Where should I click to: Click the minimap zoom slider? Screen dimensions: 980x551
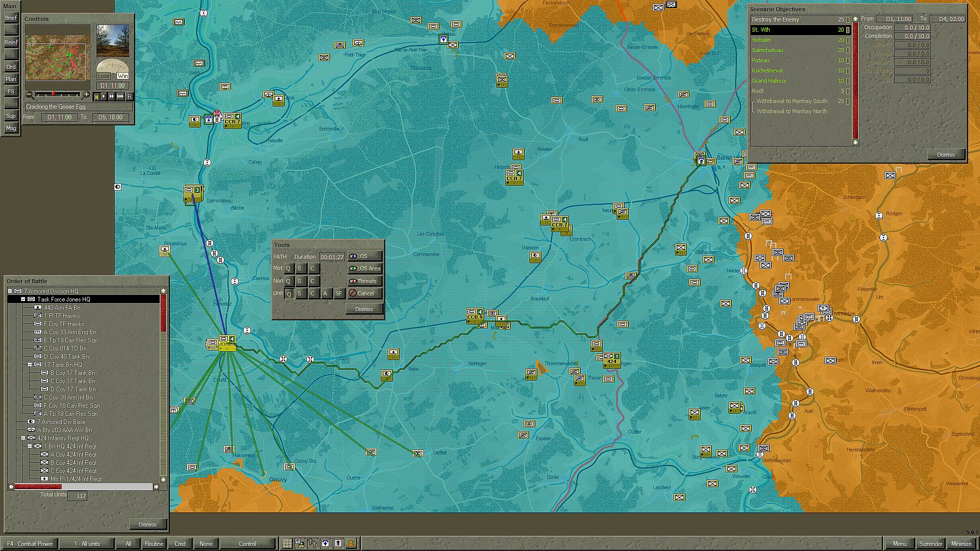tap(57, 94)
